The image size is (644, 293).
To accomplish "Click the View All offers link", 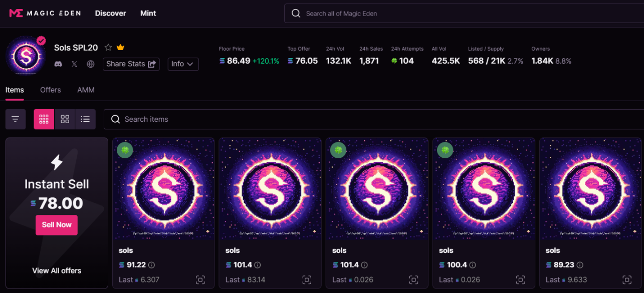I will coord(57,270).
